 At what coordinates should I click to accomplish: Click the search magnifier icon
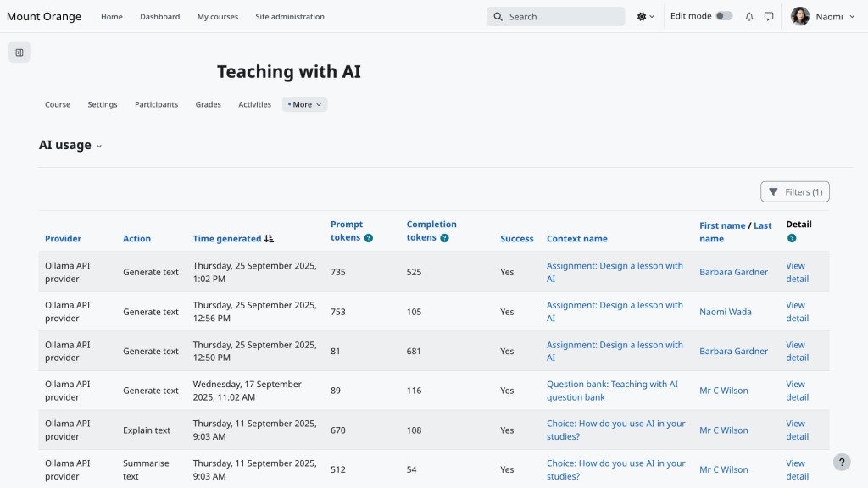pyautogui.click(x=498, y=17)
